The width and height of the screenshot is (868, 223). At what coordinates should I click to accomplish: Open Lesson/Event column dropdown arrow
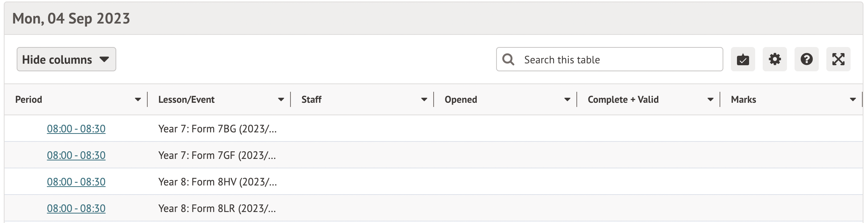pyautogui.click(x=281, y=99)
